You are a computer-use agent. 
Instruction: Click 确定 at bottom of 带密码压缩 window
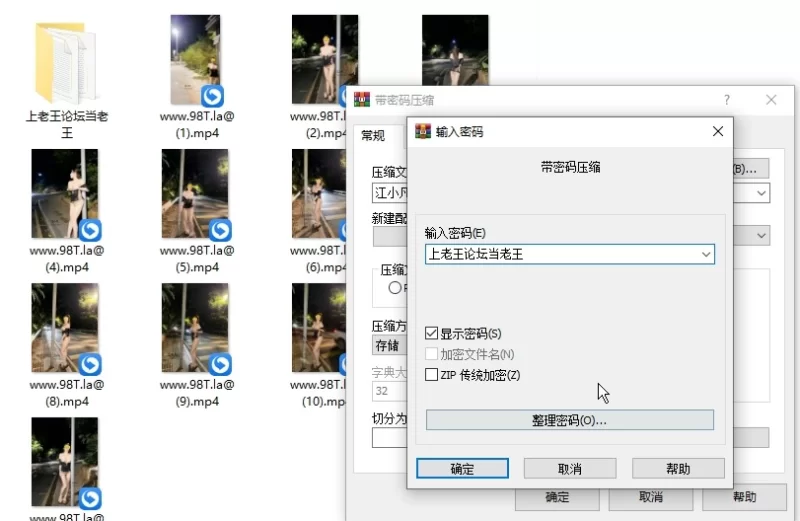point(557,497)
